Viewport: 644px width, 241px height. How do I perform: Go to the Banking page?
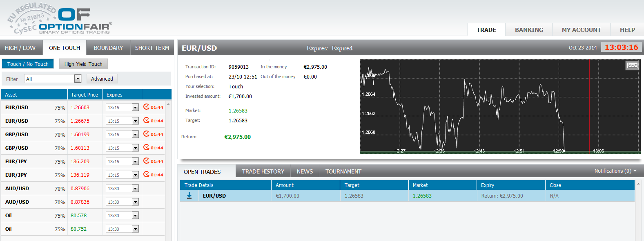coord(529,30)
